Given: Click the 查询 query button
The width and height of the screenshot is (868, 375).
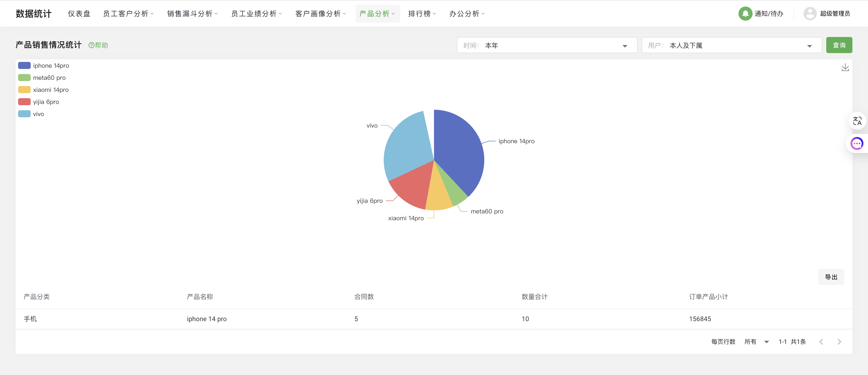Looking at the screenshot, I should click(839, 45).
